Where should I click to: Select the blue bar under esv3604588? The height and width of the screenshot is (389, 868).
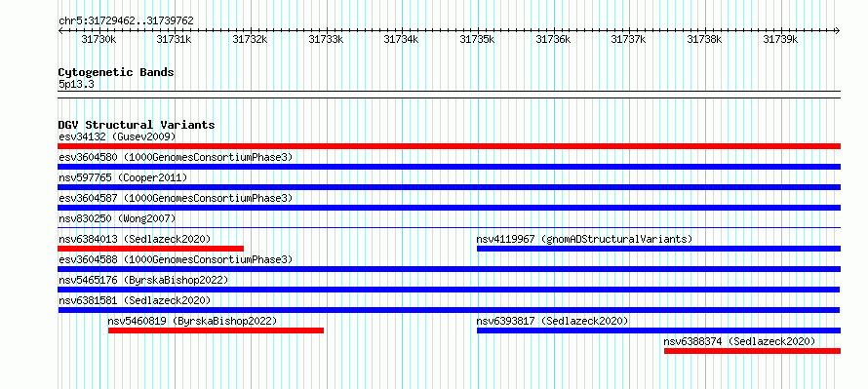point(449,269)
